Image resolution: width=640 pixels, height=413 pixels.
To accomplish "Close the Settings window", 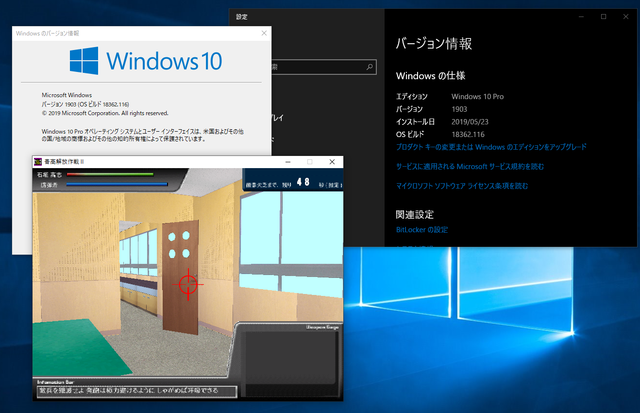I will 626,17.
